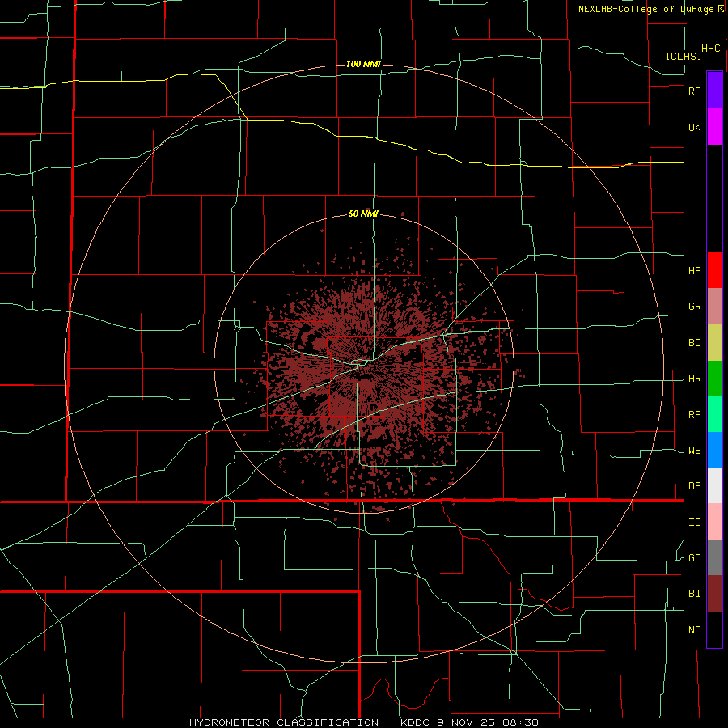
Task: Click the UK legend label
Action: (x=694, y=128)
